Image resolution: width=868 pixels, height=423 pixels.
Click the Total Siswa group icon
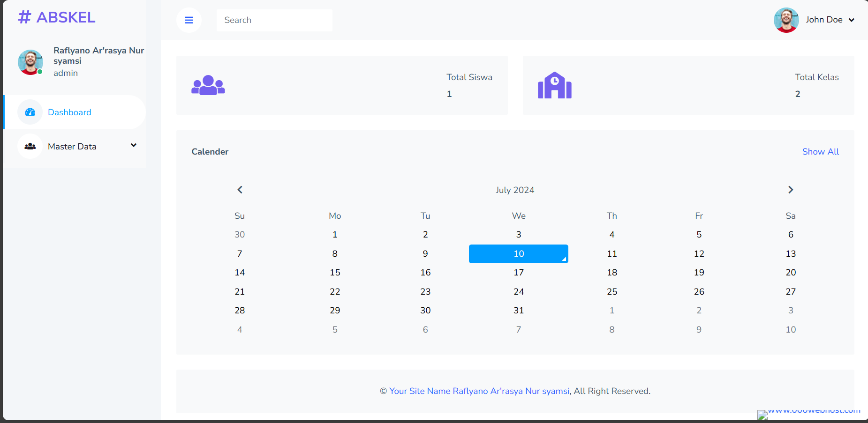pyautogui.click(x=208, y=85)
